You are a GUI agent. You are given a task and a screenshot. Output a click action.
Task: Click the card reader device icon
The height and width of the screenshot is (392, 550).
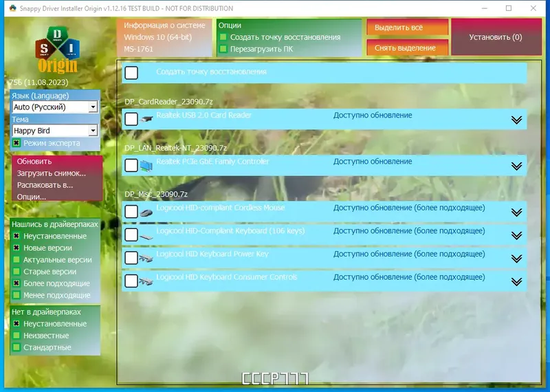(146, 119)
